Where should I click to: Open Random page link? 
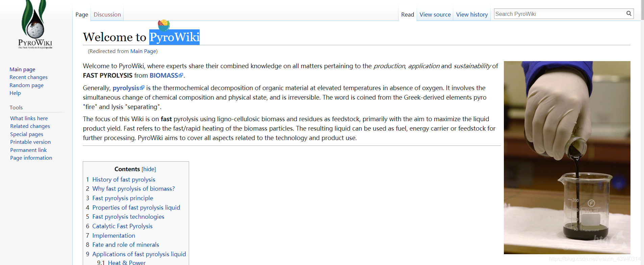click(x=26, y=85)
